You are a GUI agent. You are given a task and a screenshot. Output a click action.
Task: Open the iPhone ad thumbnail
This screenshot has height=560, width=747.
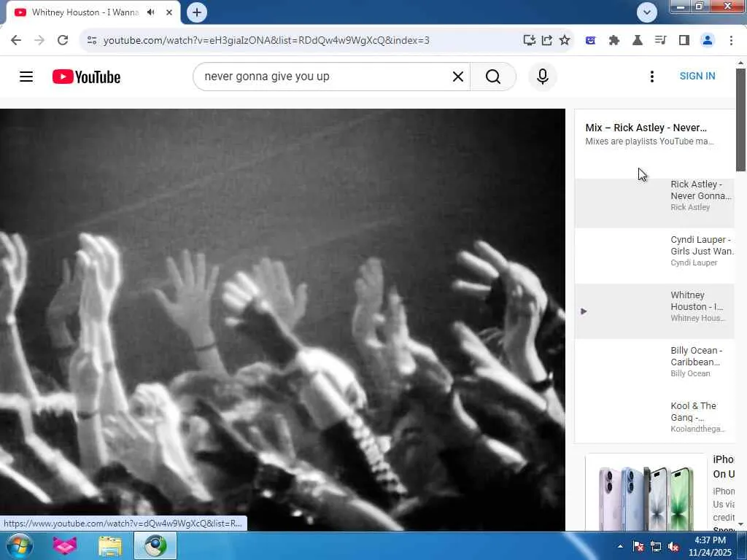coord(646,493)
